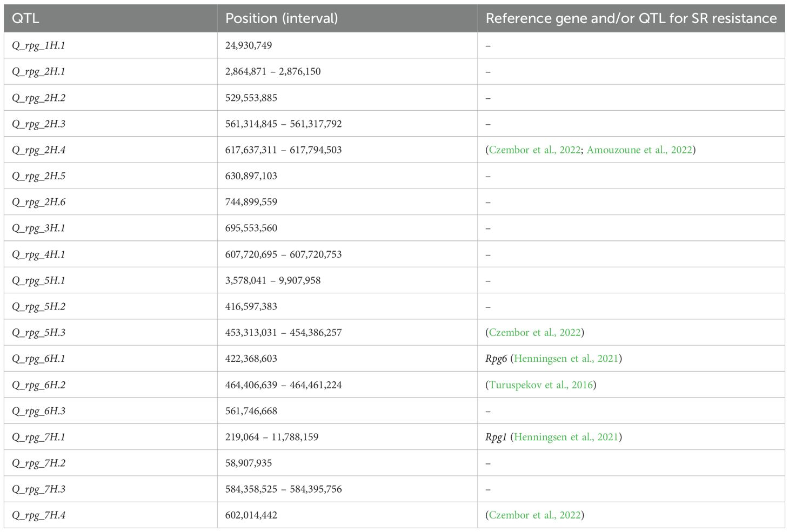Open Czembor et al., 2022 link in Q_rpg_2H.4 row
This screenshot has height=532, width=789.
coord(534,150)
